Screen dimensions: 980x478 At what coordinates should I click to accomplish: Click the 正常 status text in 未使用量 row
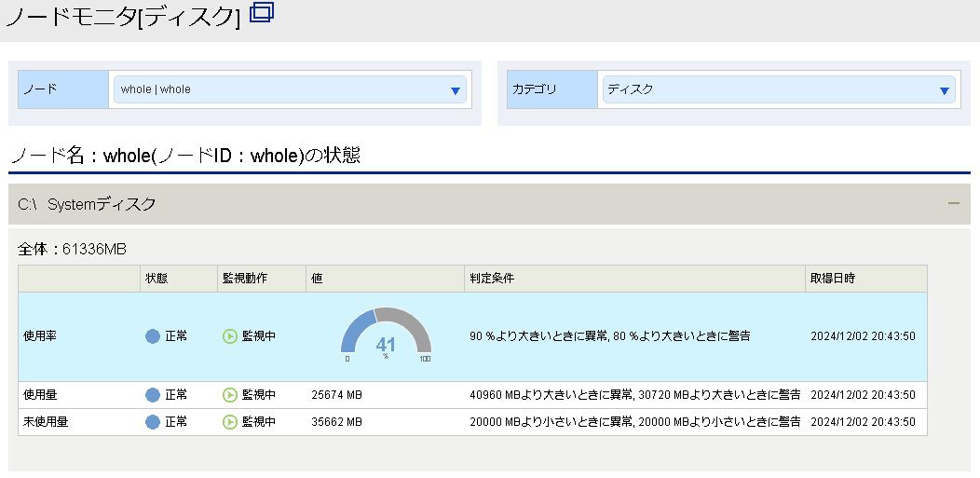click(x=176, y=422)
